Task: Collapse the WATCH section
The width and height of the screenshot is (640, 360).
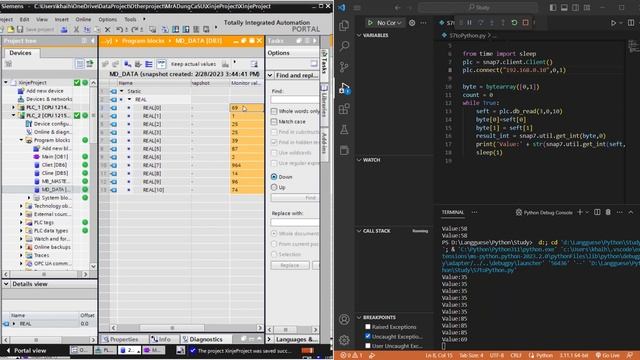Action: (x=359, y=160)
